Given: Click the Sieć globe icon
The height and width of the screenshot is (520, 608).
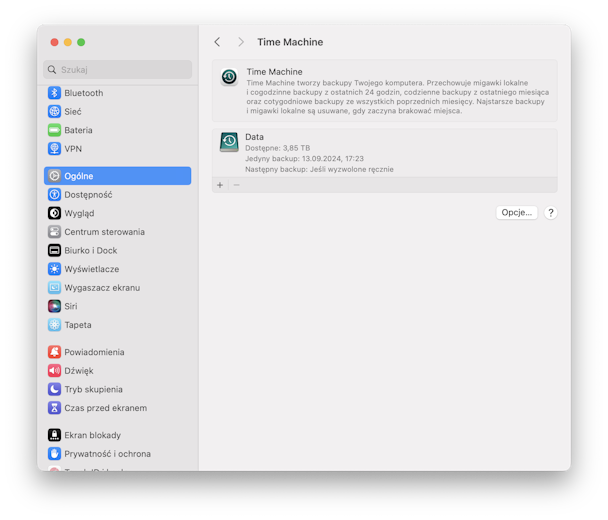Looking at the screenshot, I should [54, 112].
